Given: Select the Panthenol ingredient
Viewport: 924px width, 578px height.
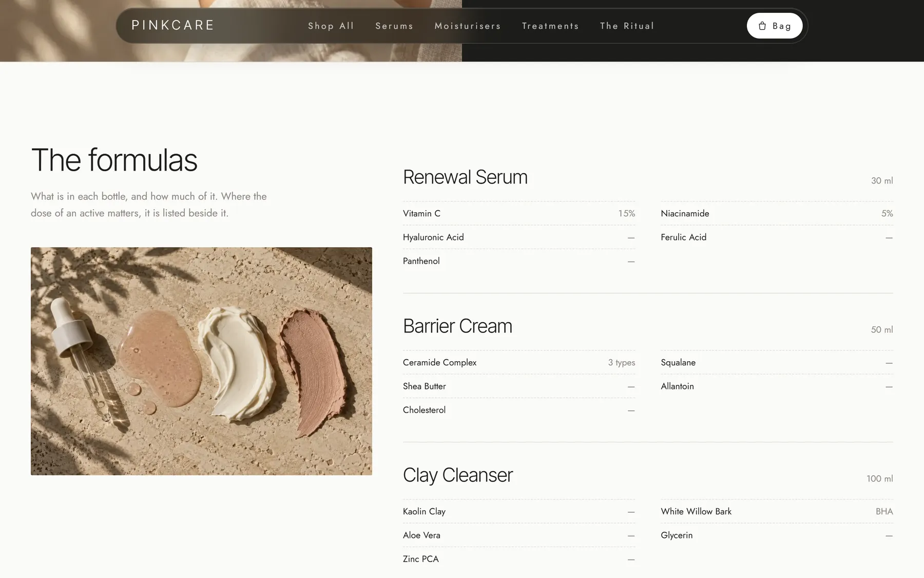Looking at the screenshot, I should 421,261.
